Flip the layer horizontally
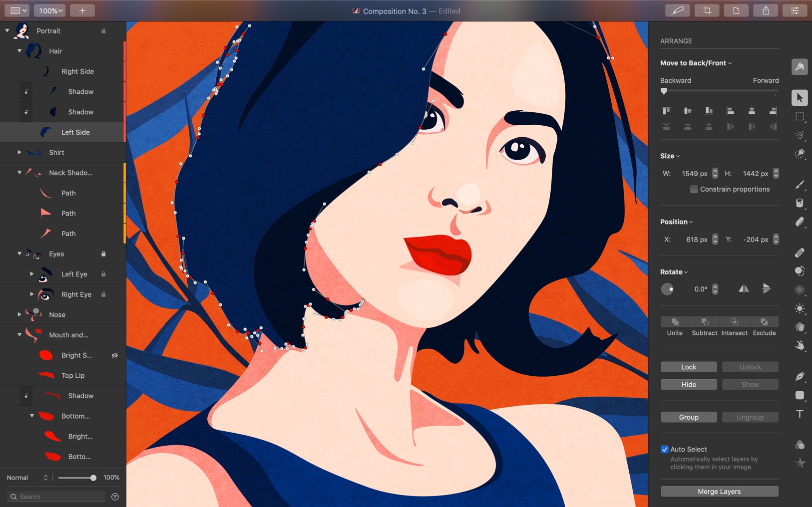 pyautogui.click(x=744, y=289)
